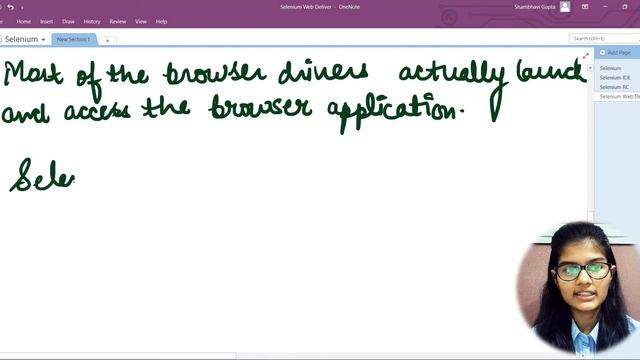Open Ribbon Display Options icon
640x360 pixels.
(x=585, y=7)
